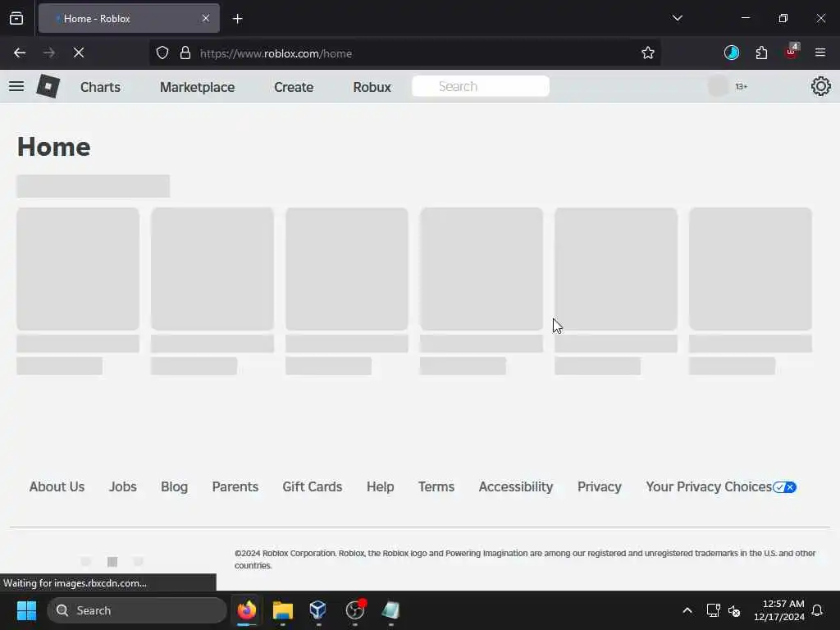Open the Firefox application menu

click(x=820, y=52)
